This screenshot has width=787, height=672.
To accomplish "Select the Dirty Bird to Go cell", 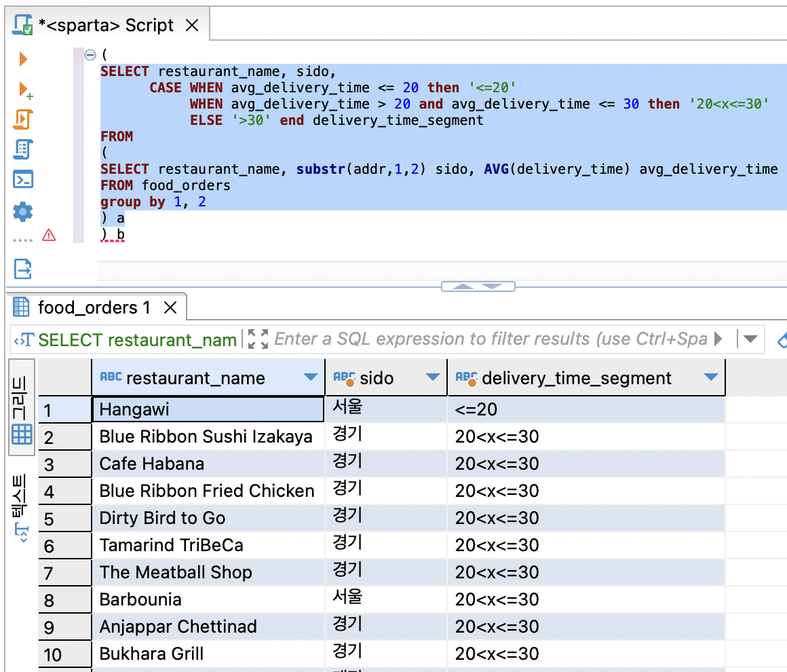I will [x=208, y=518].
